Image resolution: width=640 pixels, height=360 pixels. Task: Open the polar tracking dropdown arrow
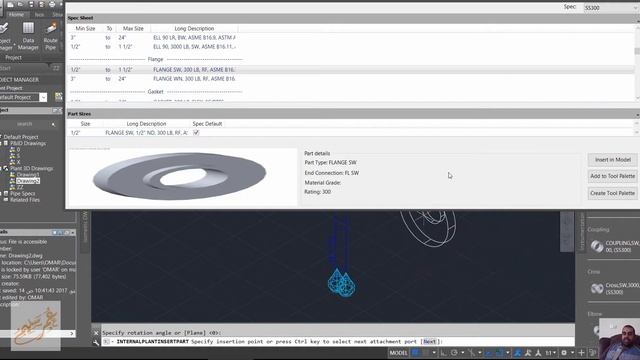462,353
